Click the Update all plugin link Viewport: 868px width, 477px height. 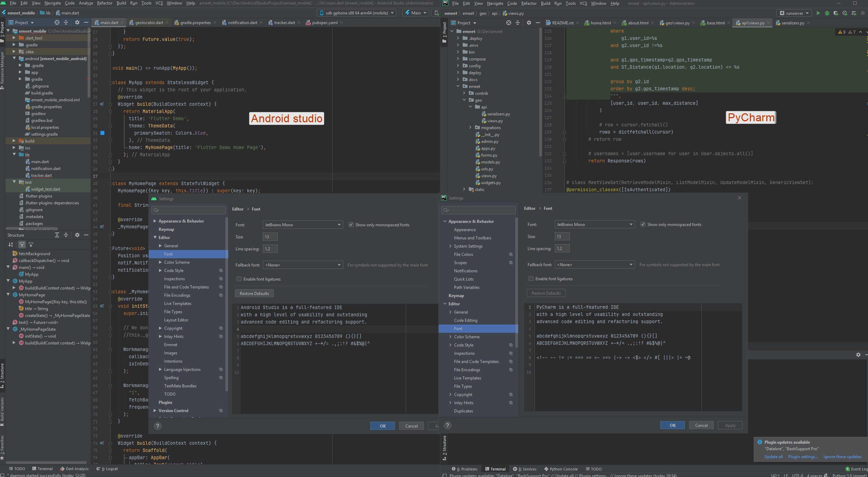click(x=774, y=456)
